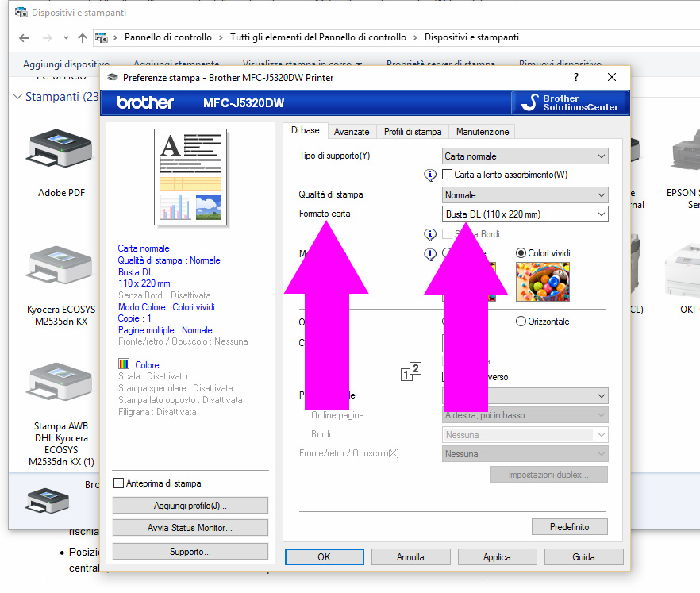Screen dimensions: 700x593
Task: Switch to the Di base tab
Action: [x=306, y=130]
